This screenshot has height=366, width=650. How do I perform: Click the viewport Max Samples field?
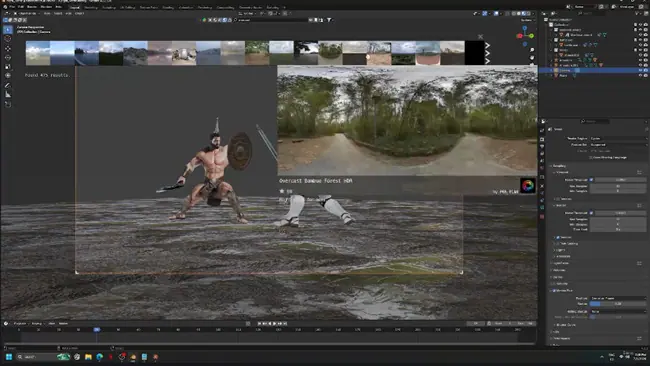pyautogui.click(x=618, y=187)
